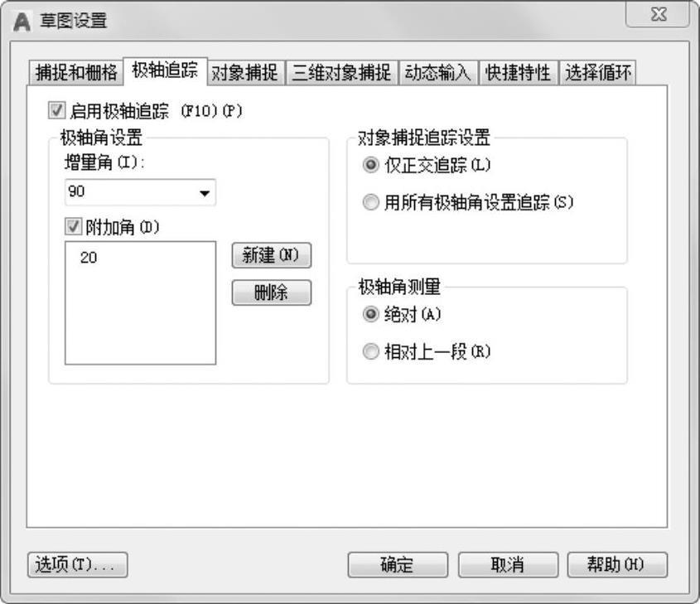Go to 三维对象捕捉 tab
Viewport: 700px width, 604px height.
pos(341,72)
